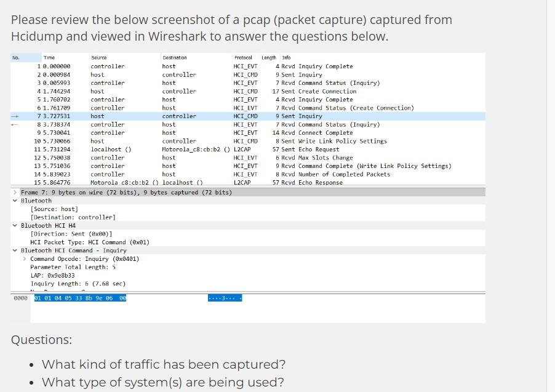Image resolution: width=555 pixels, height=392 pixels.
Task: Expand Command Opcode: Inquiry (0x0401)
Action: [25, 259]
